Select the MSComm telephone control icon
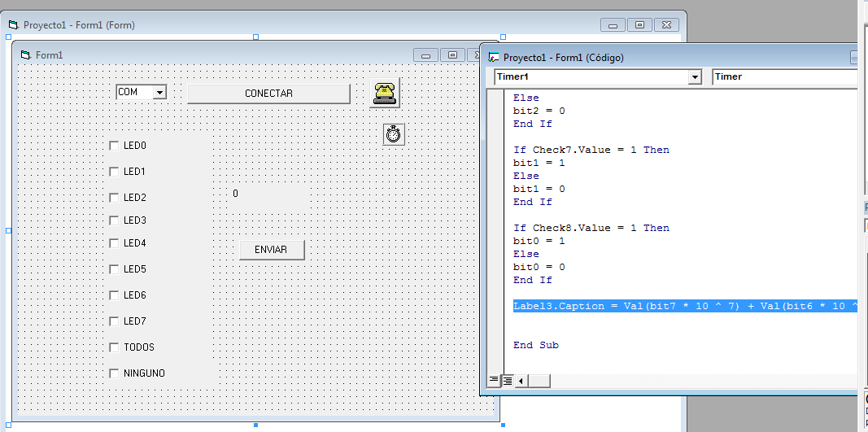868x432 pixels. [x=385, y=93]
